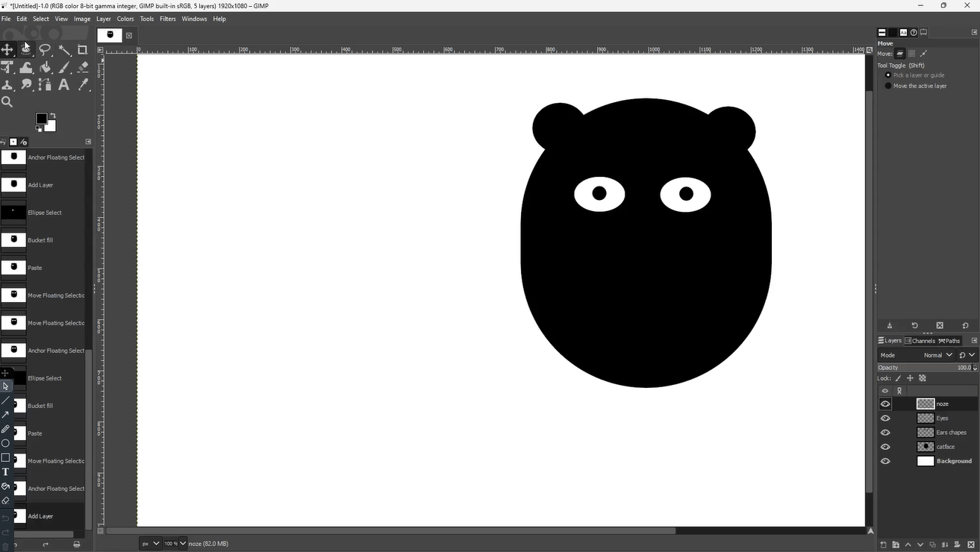This screenshot has height=552, width=980.
Task: Open the Windows menu
Action: (x=194, y=19)
